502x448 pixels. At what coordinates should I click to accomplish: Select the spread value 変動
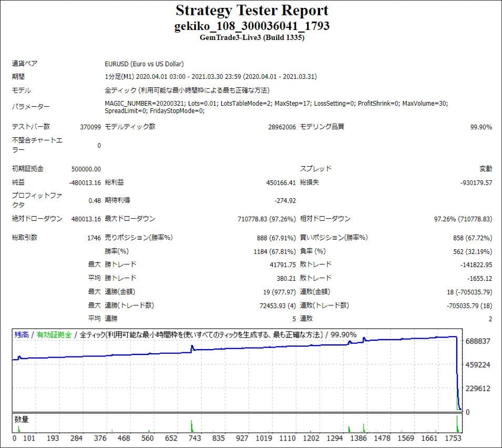pos(485,169)
